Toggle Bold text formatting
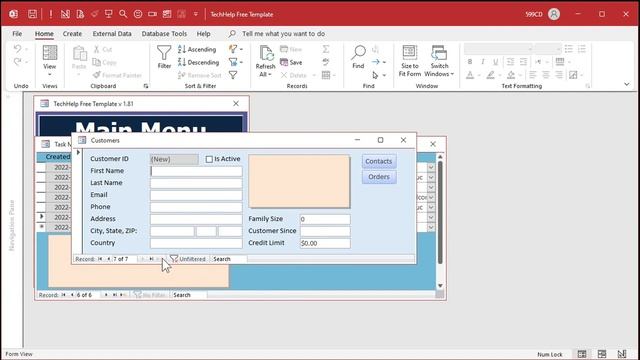Screen dimensions: 640x360 470,62
